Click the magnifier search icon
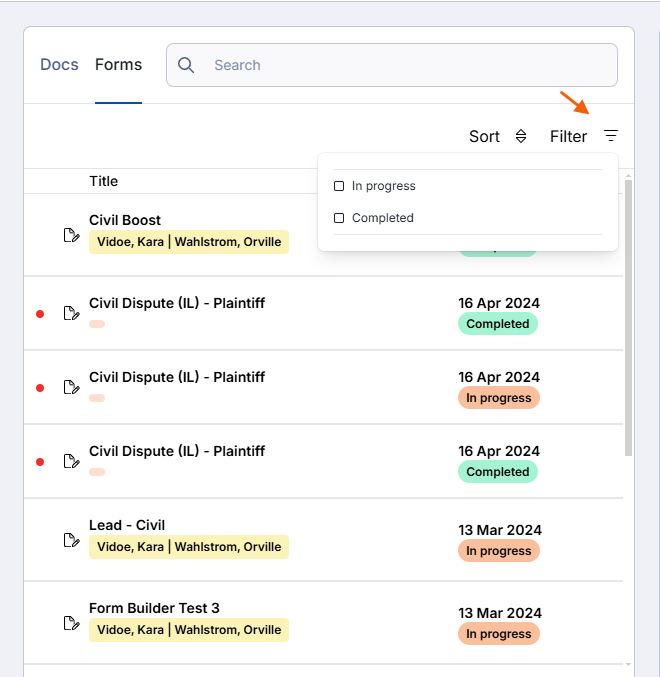The image size is (660, 677). tap(186, 65)
